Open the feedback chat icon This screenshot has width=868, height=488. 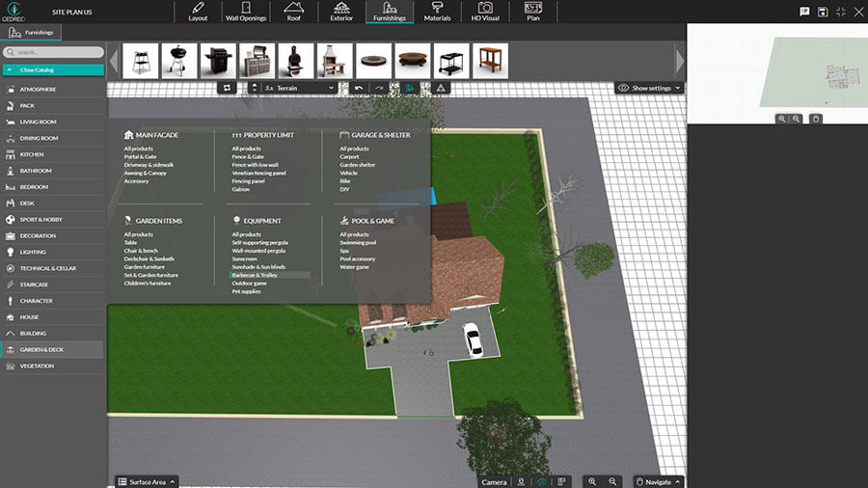tap(804, 12)
